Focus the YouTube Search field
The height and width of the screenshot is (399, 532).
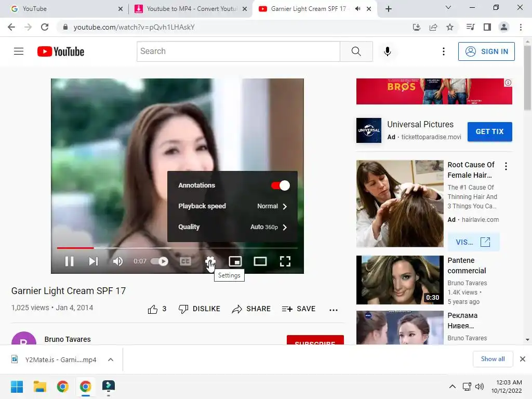(x=238, y=51)
